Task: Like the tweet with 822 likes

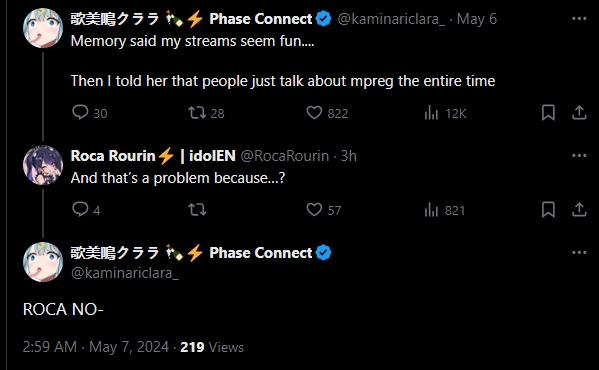Action: click(x=314, y=113)
